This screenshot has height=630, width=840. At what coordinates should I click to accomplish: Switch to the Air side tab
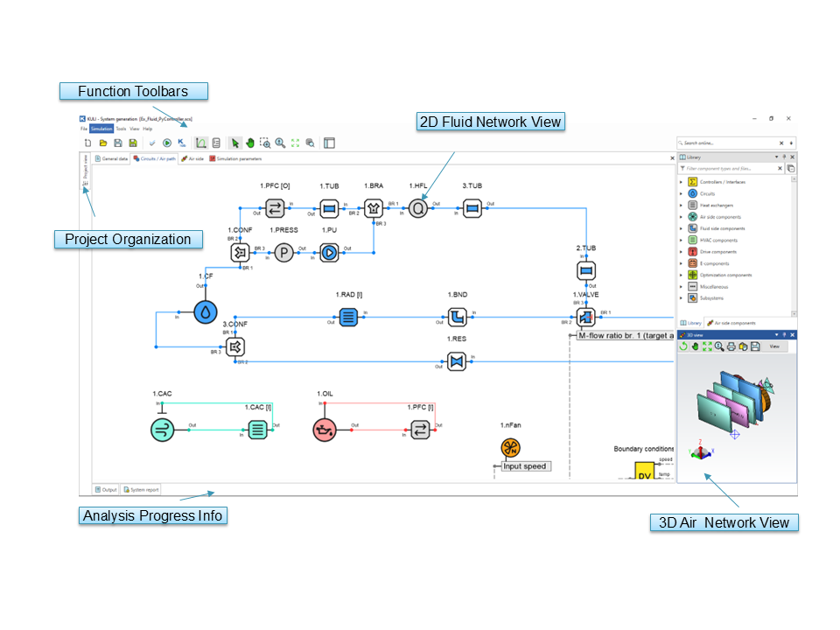[x=192, y=158]
